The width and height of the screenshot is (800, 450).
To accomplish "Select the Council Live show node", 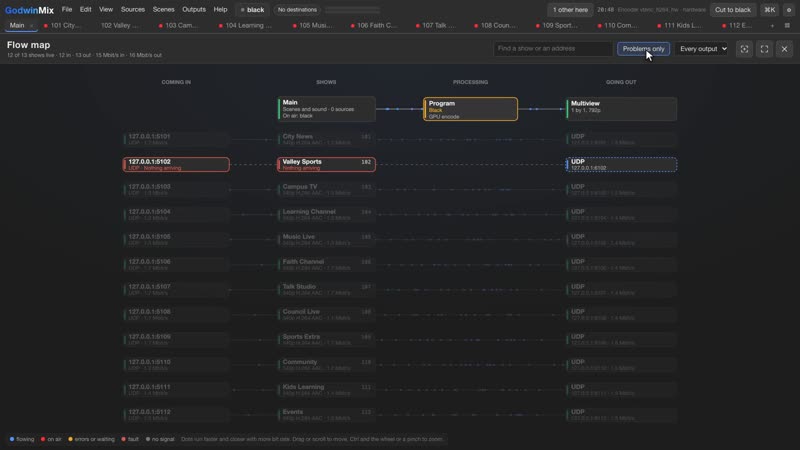I will click(327, 314).
